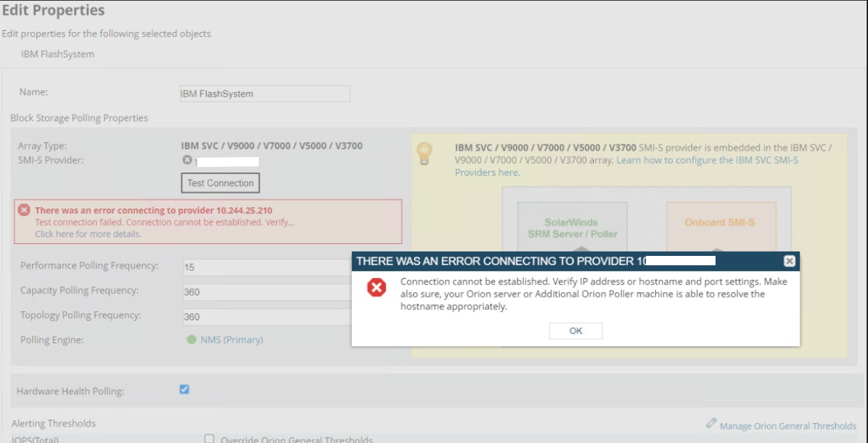The image size is (868, 443).
Task: Open Click here for more details link
Action: click(88, 234)
